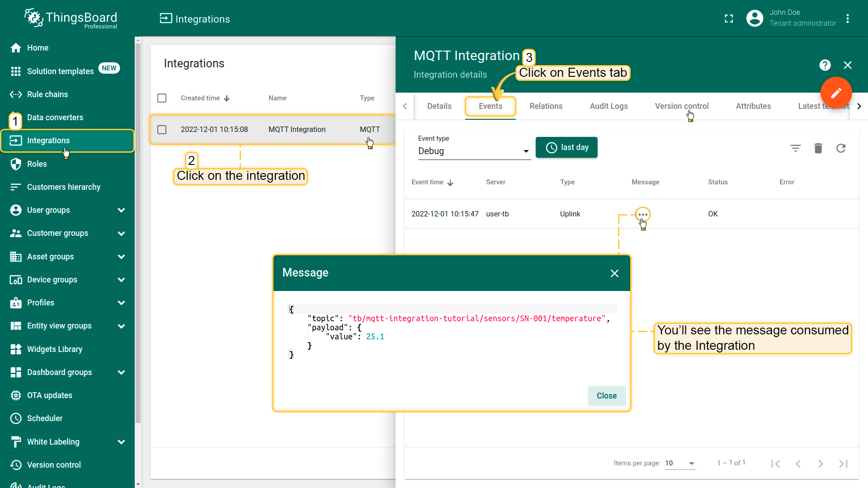The width and height of the screenshot is (868, 488).
Task: Click the orange edit pencil button
Action: [x=836, y=93]
